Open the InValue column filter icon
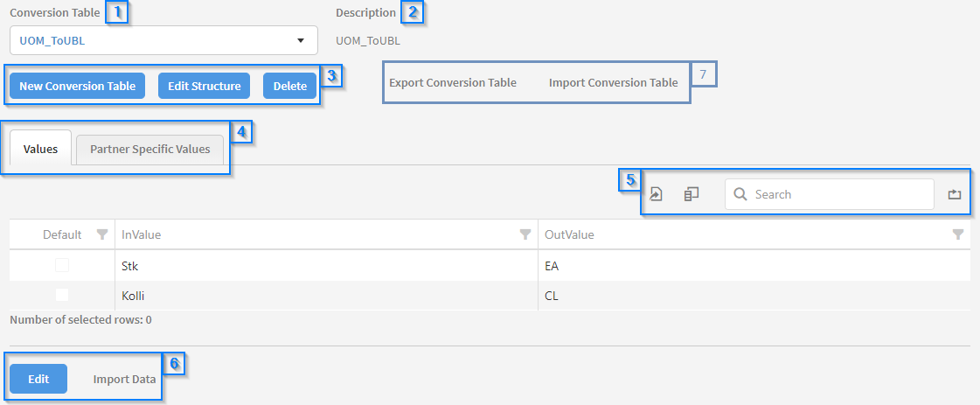The width and height of the screenshot is (980, 405). coord(525,234)
